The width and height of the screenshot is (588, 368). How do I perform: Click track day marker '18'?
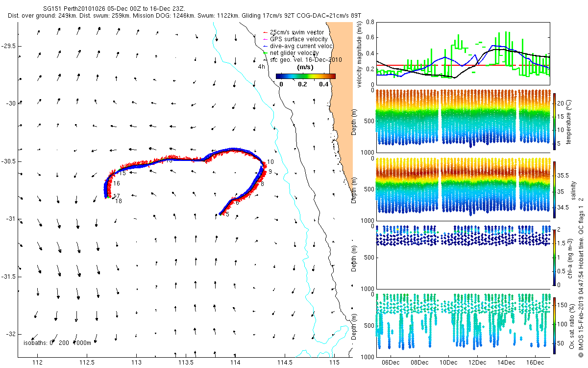coord(119,201)
